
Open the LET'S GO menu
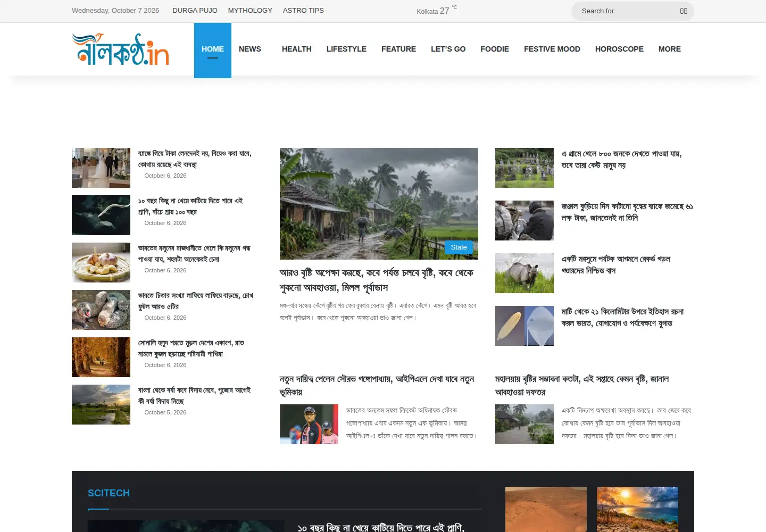448,49
